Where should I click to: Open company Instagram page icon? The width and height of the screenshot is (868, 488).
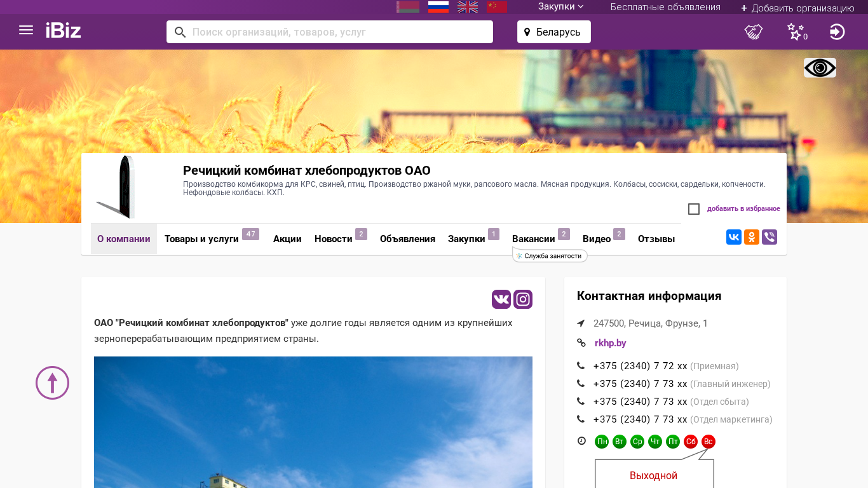click(x=523, y=299)
